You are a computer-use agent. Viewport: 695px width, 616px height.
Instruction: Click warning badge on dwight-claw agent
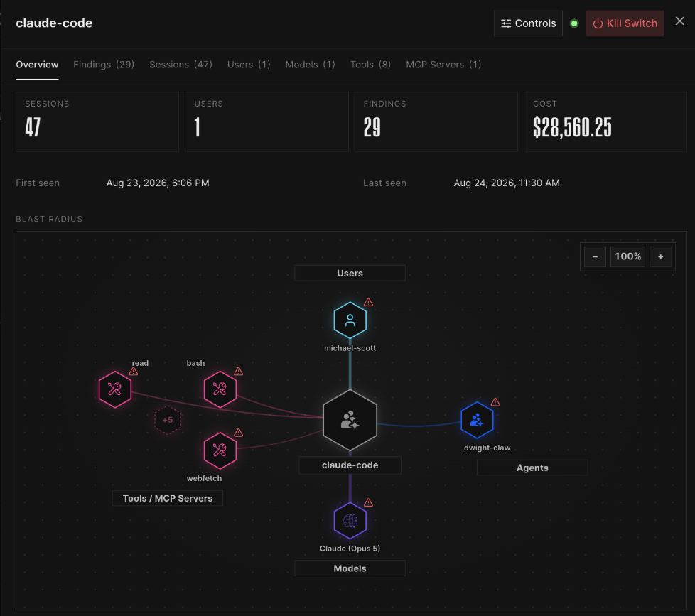[x=495, y=402]
